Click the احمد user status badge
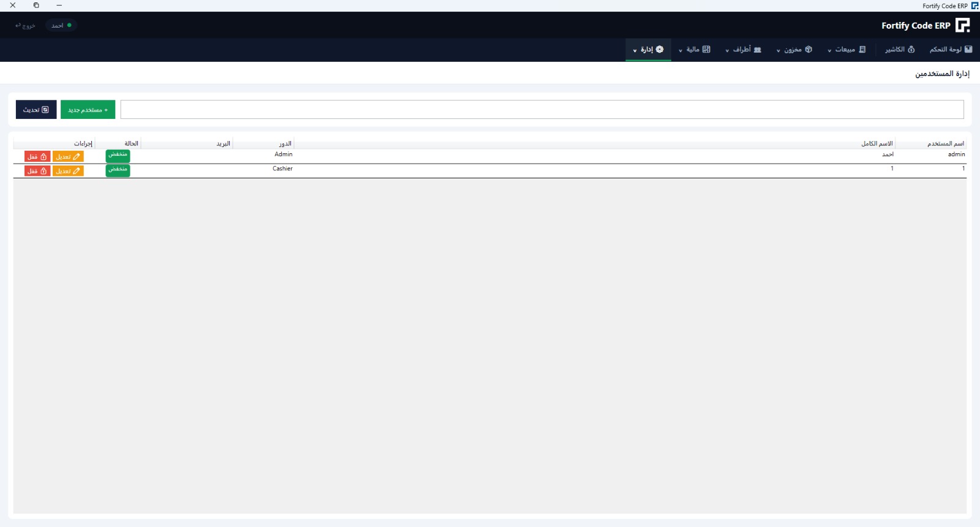 click(61, 26)
